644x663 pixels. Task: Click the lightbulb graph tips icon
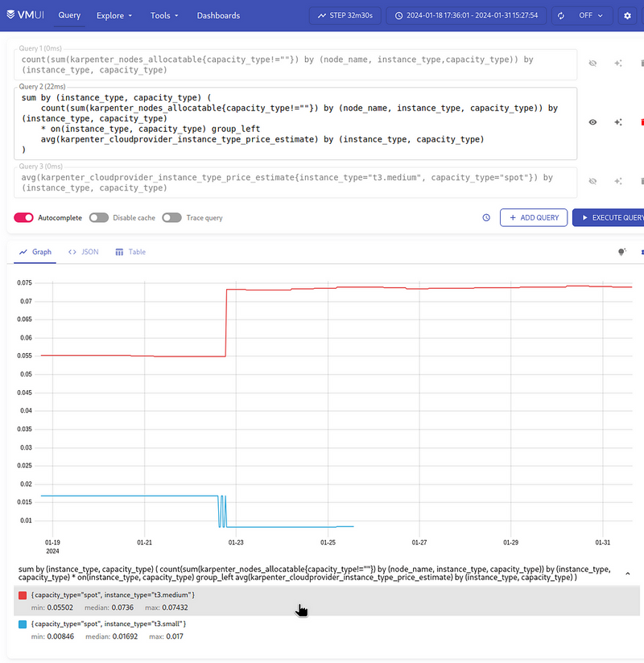click(x=621, y=252)
